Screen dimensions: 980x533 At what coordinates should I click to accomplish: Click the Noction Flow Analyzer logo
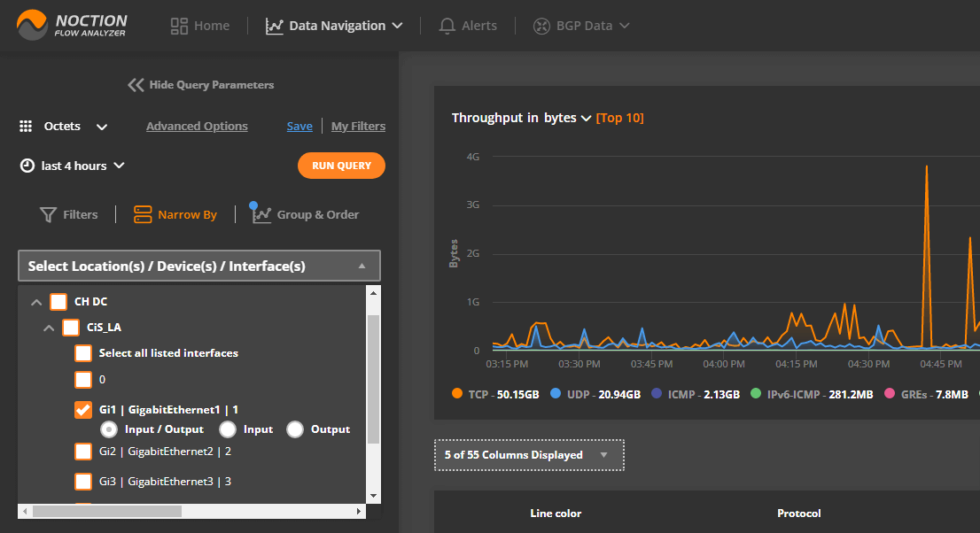point(72,25)
